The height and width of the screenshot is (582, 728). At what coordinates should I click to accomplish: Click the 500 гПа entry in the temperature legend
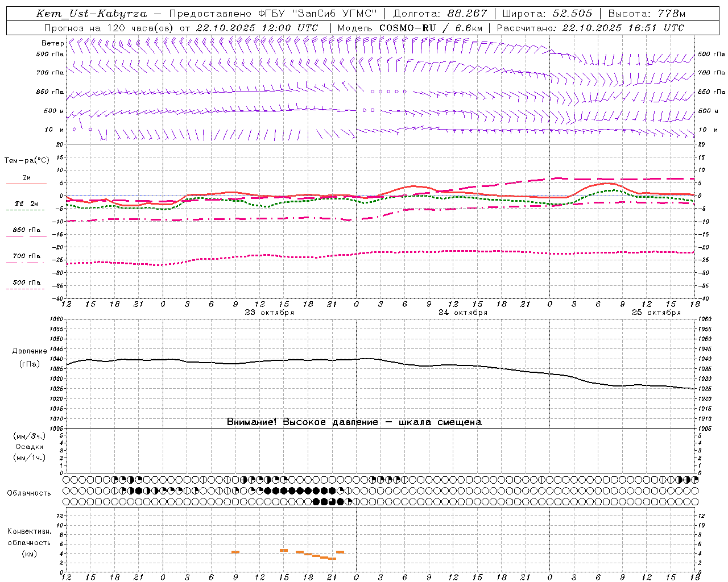[27, 282]
